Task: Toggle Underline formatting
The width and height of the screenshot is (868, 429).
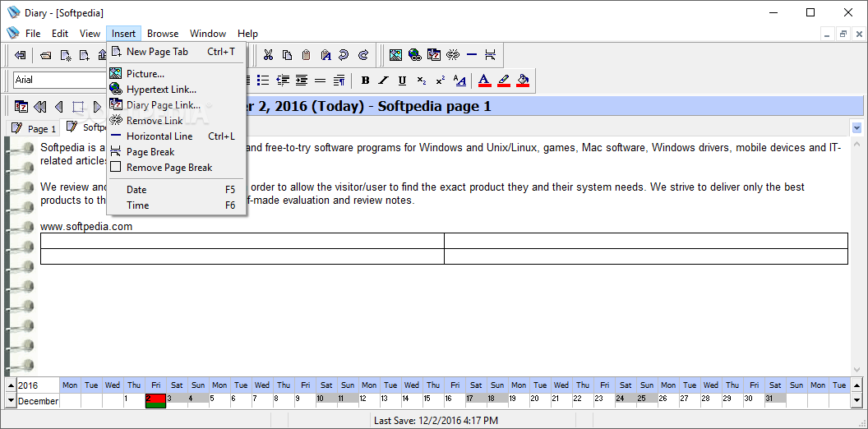Action: [x=403, y=81]
